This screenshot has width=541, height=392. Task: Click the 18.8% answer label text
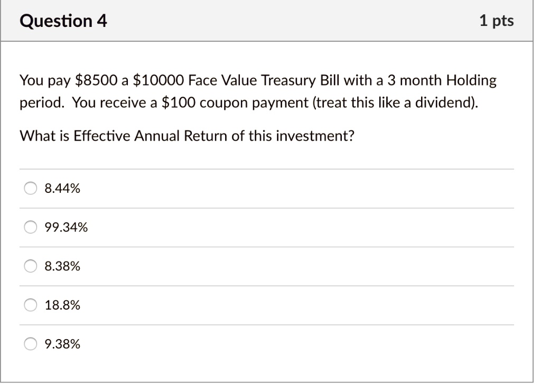[x=62, y=305]
